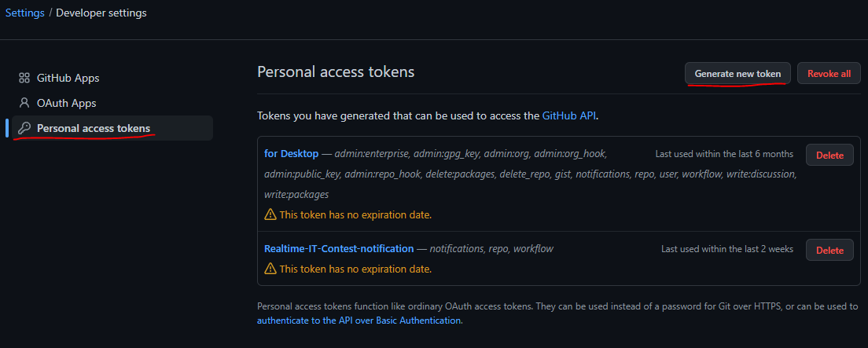Click the OAuth Apps person icon
The width and height of the screenshot is (868, 348).
point(24,103)
